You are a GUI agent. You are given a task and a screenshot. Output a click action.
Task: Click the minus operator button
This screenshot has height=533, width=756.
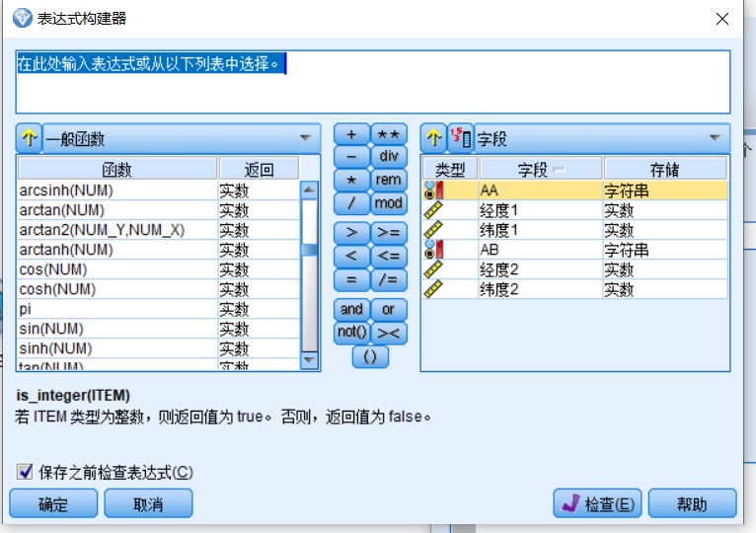(351, 157)
